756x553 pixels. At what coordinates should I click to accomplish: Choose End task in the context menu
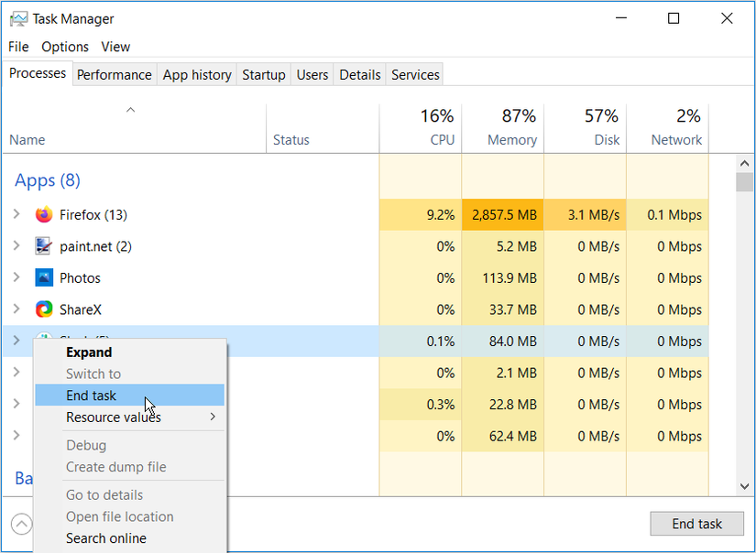point(130,395)
